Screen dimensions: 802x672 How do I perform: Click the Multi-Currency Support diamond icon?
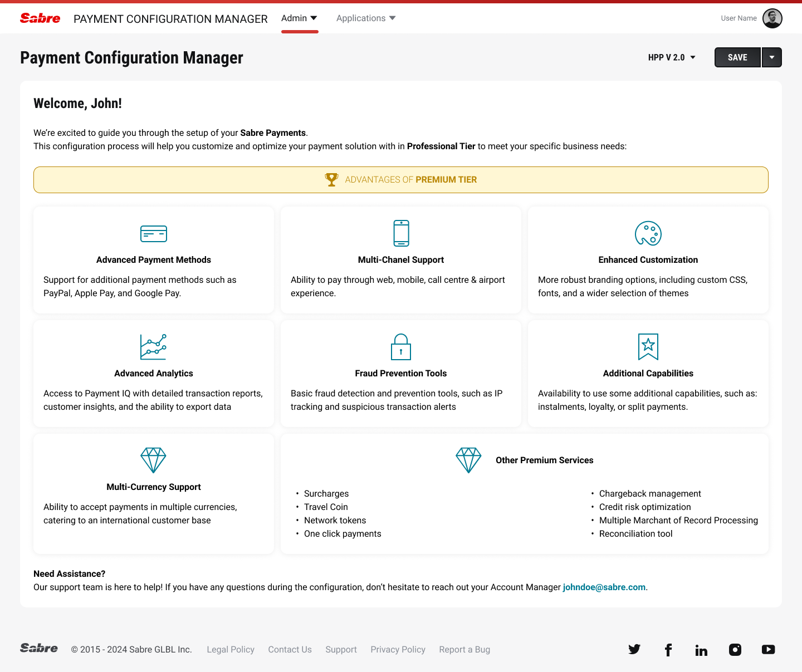[154, 460]
